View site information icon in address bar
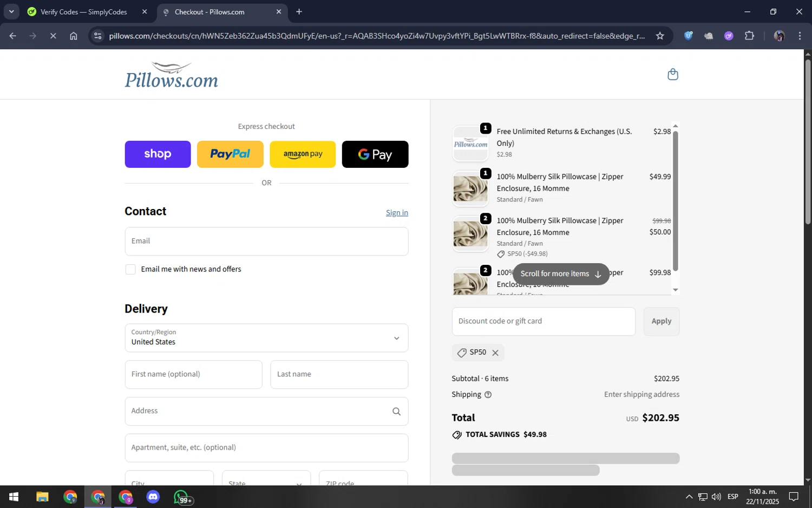812x508 pixels. tap(97, 36)
